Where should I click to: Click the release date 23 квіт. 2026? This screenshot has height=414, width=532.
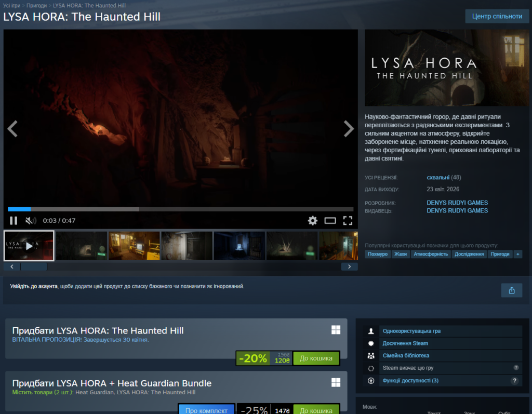click(443, 190)
